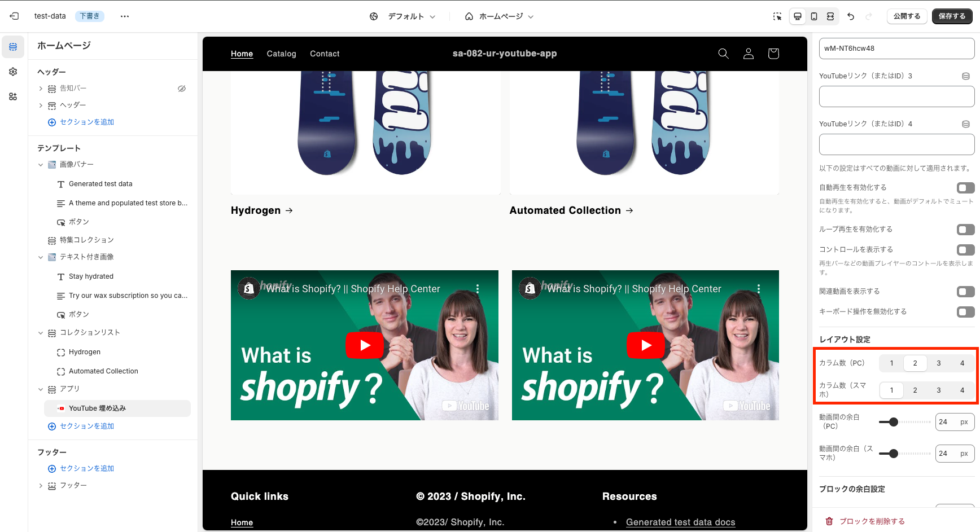This screenshot has width=980, height=532.
Task: Click the 公開する button
Action: click(x=907, y=16)
